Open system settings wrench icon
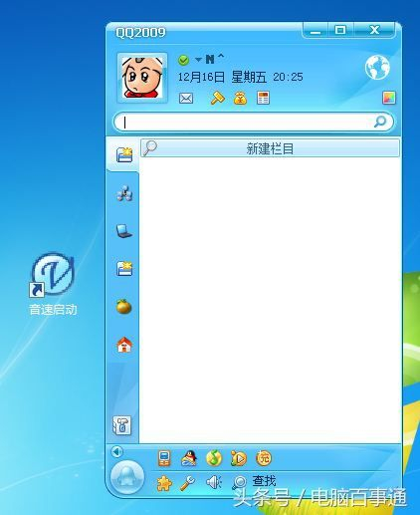The width and height of the screenshot is (420, 515). [x=188, y=483]
